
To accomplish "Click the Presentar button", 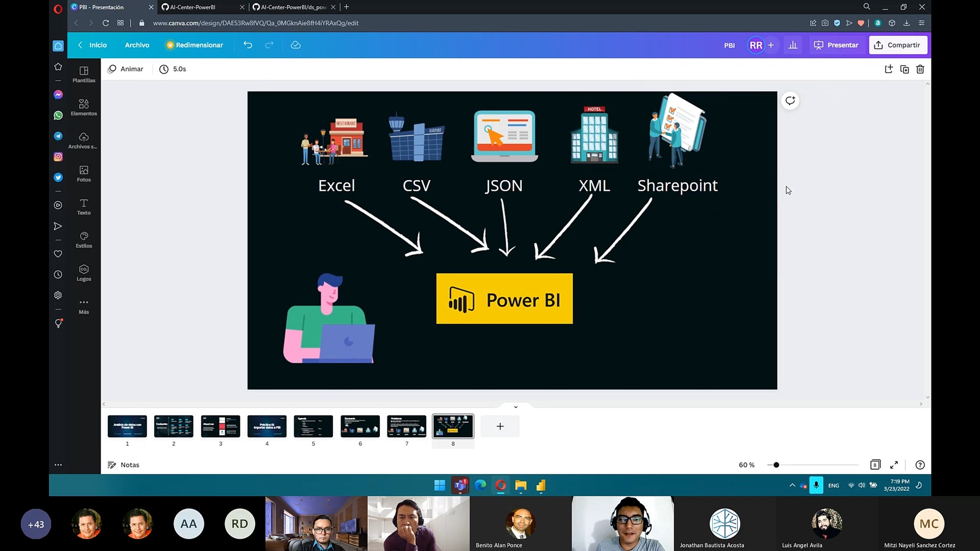I will (836, 45).
